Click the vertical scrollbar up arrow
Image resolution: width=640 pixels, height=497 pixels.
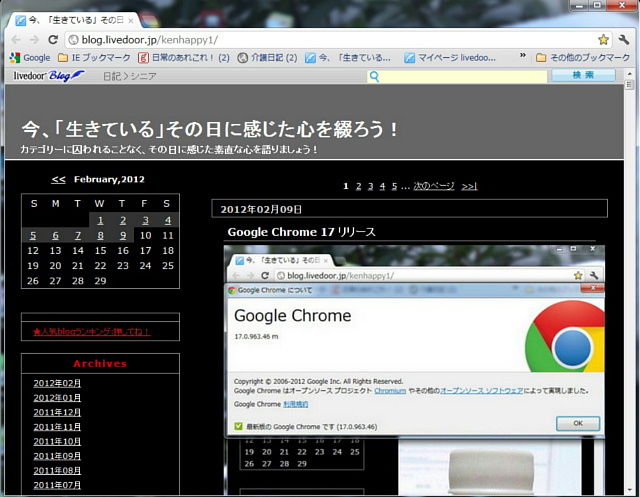click(x=629, y=74)
